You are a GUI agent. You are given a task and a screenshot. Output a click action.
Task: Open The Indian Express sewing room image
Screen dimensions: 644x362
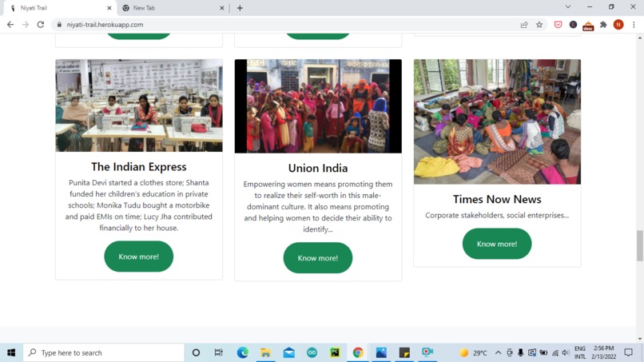click(x=139, y=105)
